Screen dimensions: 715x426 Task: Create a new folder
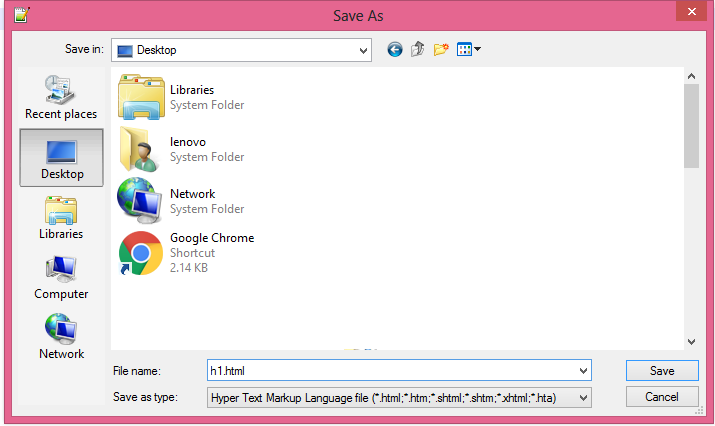441,49
